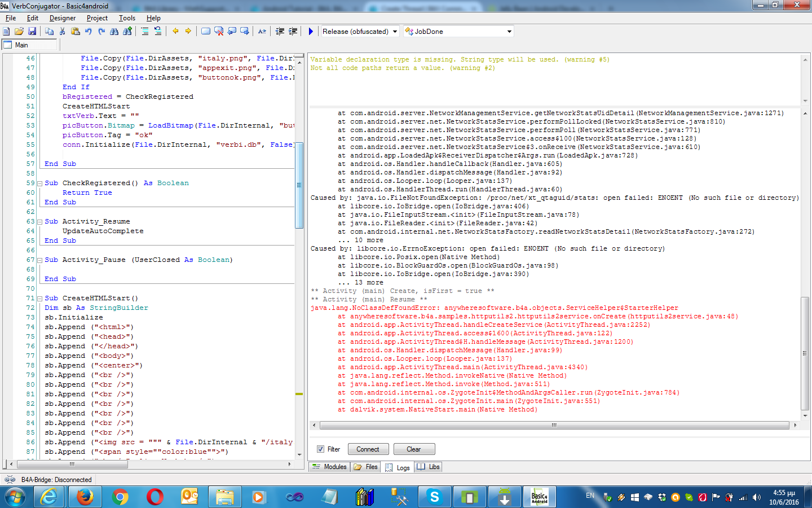Click the Open folder toolbar icon
Image resolution: width=812 pixels, height=508 pixels.
(x=19, y=32)
